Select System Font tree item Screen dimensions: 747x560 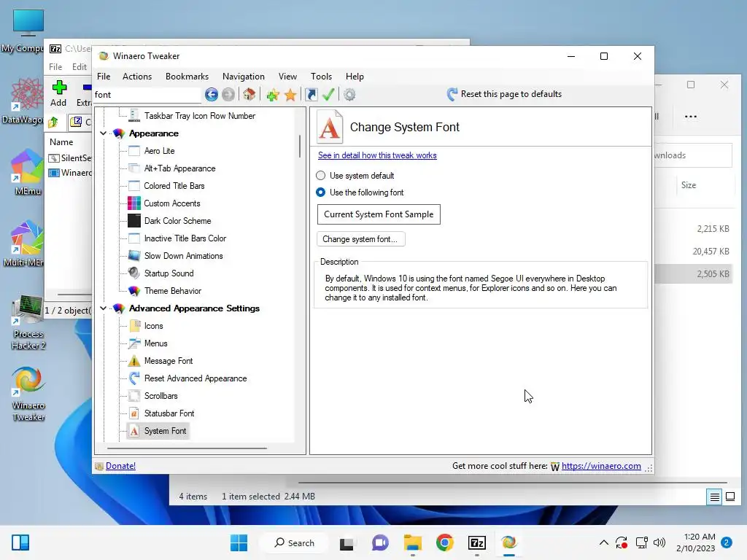point(165,431)
